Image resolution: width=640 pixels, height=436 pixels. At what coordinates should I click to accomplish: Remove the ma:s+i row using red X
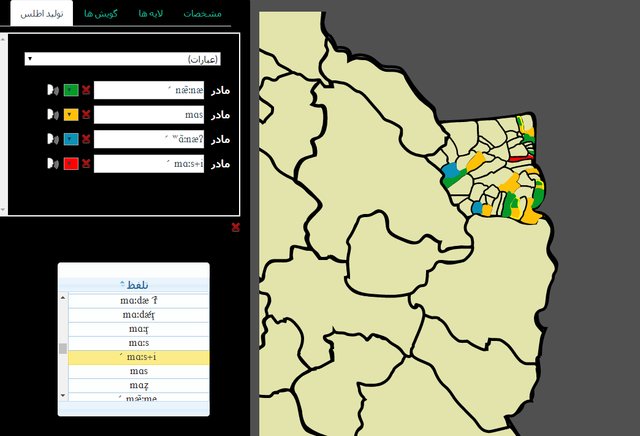(87, 163)
